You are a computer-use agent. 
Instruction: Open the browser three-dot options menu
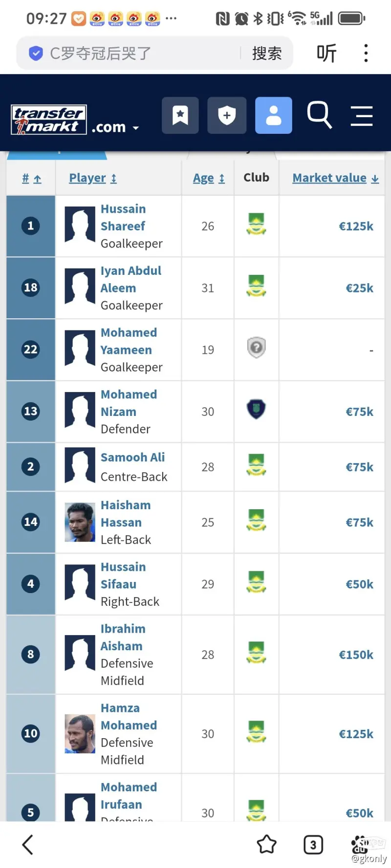(x=366, y=53)
